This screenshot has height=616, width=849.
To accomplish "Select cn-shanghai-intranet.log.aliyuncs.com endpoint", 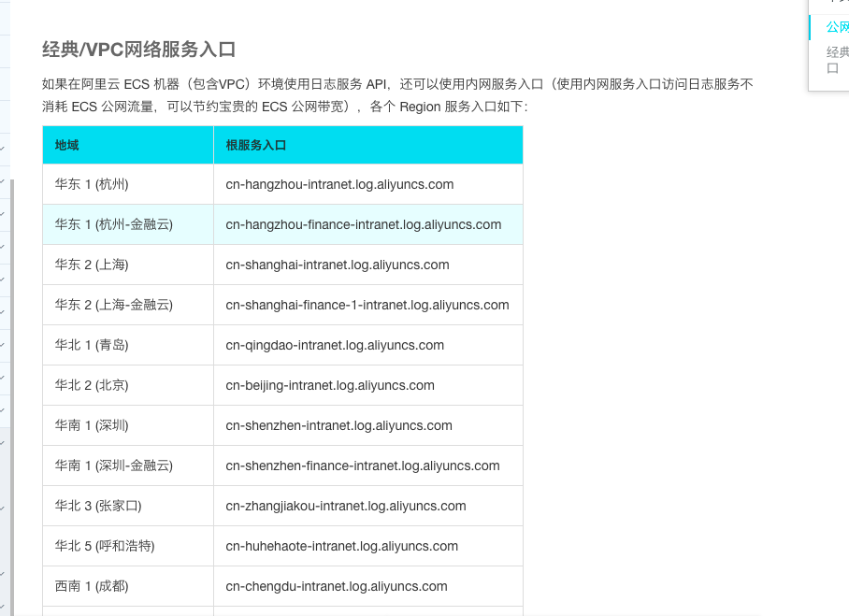I will 338,265.
